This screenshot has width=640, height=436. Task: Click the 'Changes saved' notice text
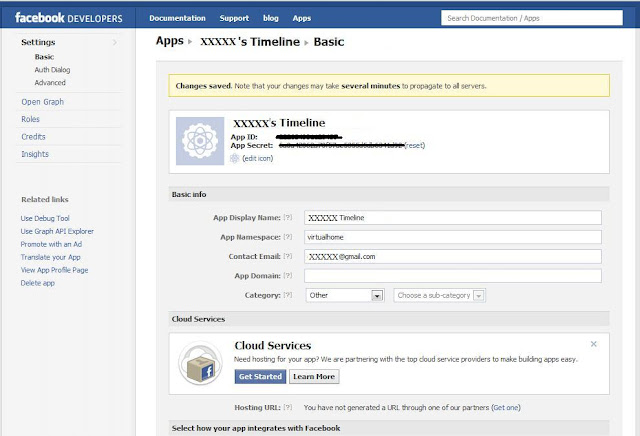click(331, 86)
